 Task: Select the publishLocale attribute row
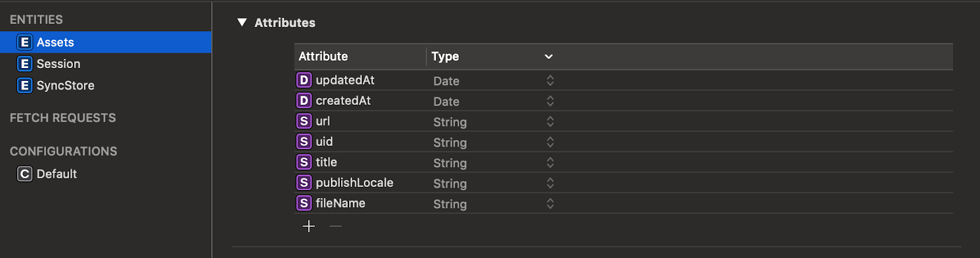[x=624, y=183]
